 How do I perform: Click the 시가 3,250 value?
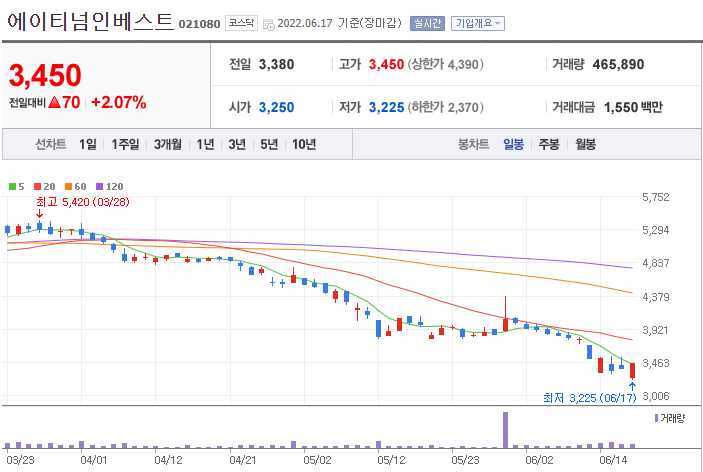click(276, 108)
